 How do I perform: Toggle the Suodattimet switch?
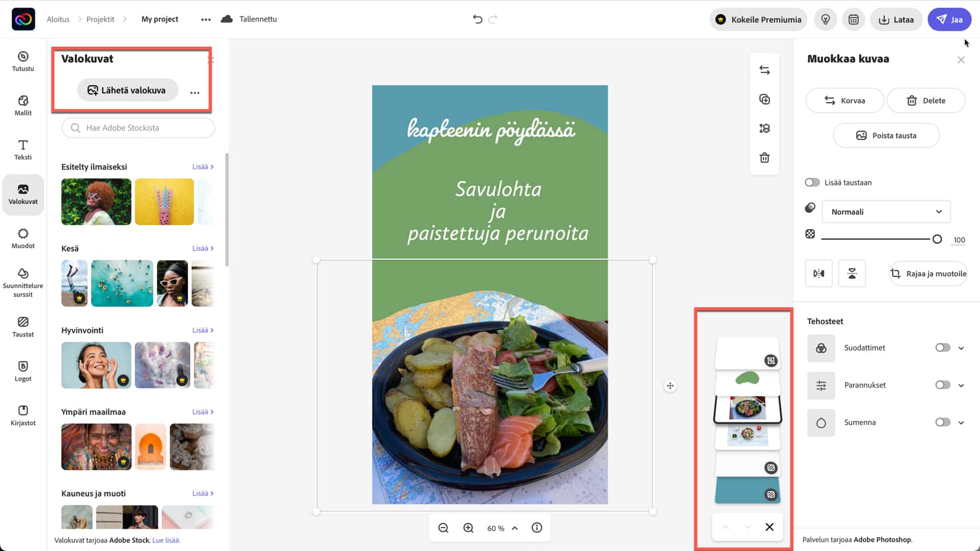[943, 348]
